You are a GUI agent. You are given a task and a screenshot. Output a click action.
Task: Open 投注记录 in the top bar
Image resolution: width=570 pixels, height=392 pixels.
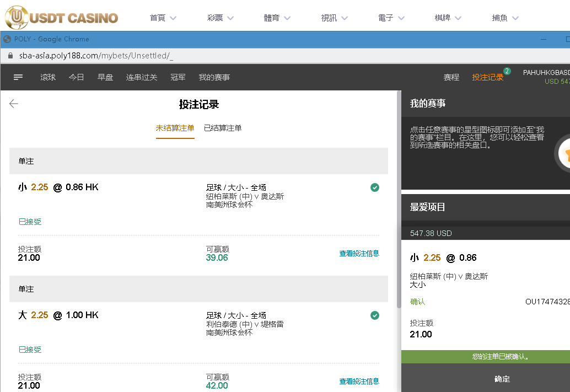(488, 78)
